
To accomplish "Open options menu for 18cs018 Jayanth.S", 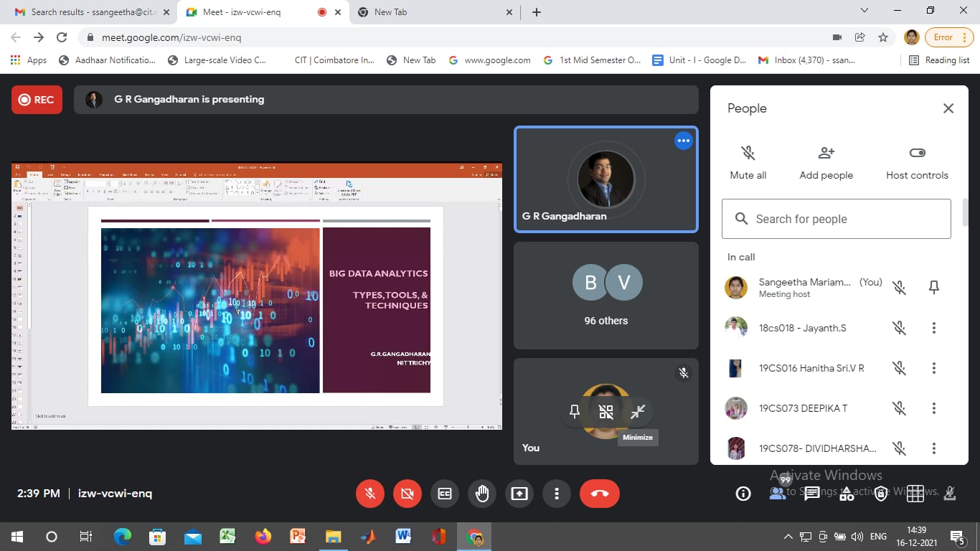I will tap(933, 328).
